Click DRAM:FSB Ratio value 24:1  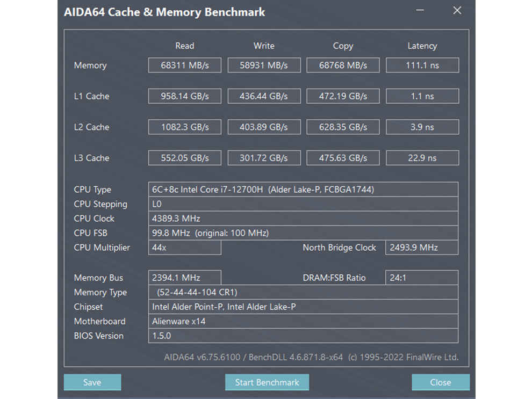point(422,278)
